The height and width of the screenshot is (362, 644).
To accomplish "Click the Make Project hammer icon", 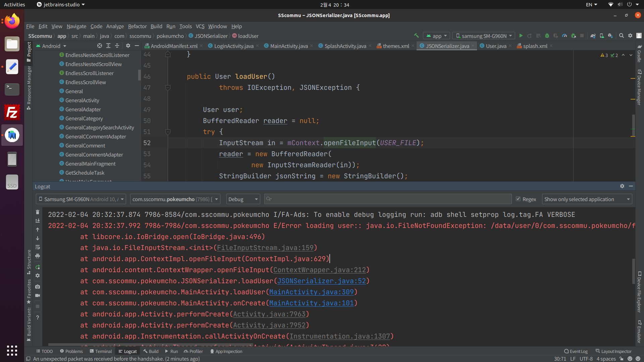I will tap(416, 36).
